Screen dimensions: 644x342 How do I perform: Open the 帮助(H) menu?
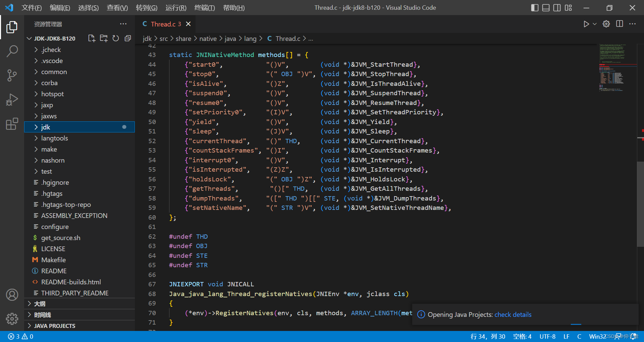click(x=234, y=8)
